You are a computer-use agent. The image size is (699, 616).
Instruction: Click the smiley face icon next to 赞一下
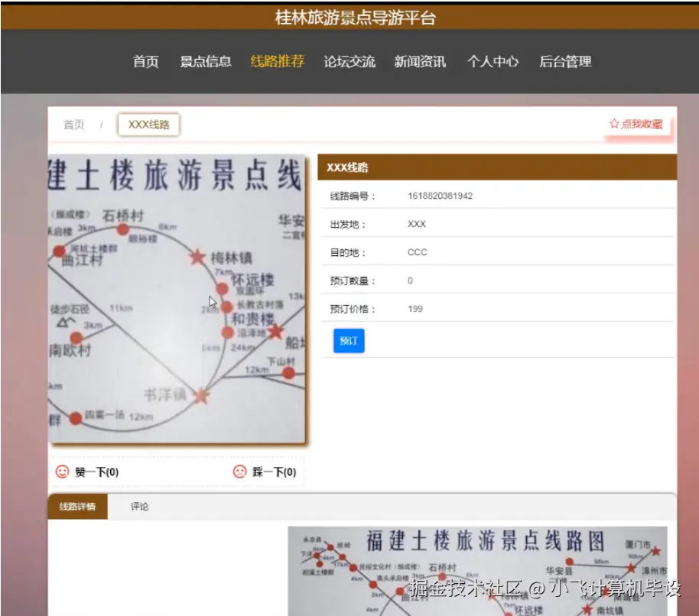click(x=61, y=472)
